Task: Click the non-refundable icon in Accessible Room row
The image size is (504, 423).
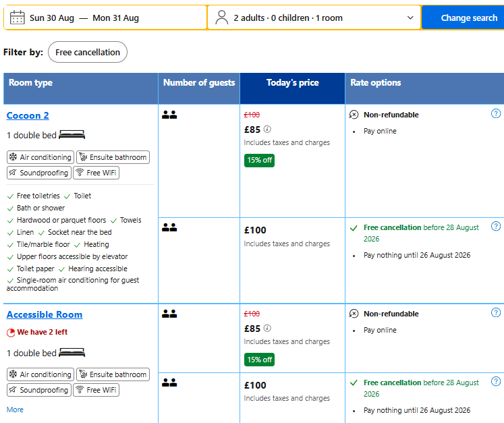Action: (354, 314)
